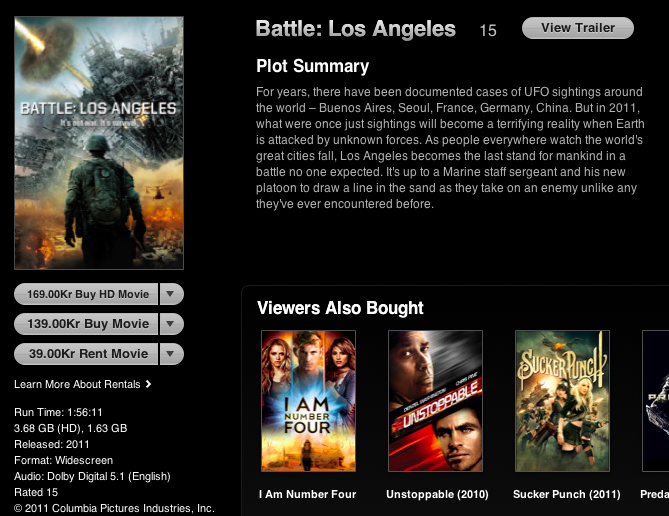
Task: Click chevron arrow beside Learn More About Rentals
Action: [148, 384]
